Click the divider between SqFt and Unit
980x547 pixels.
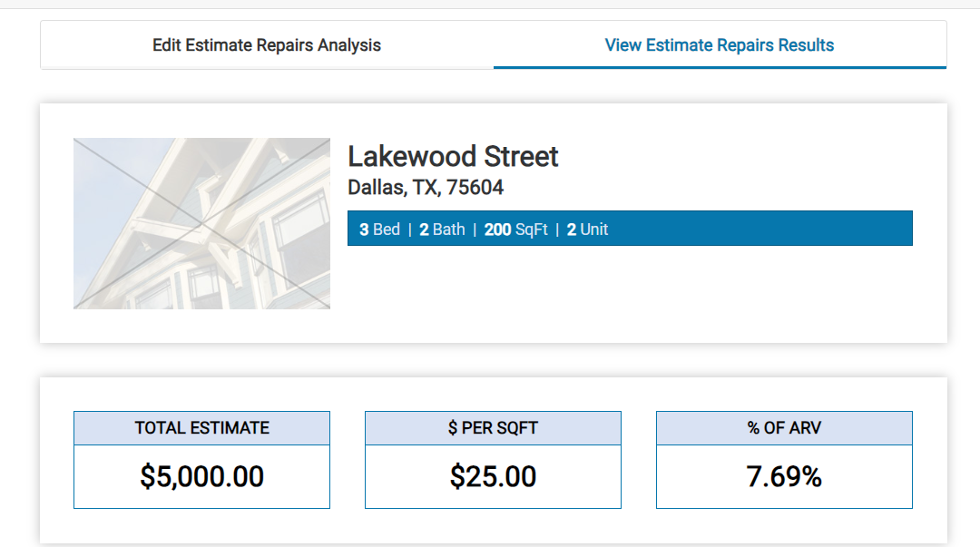click(557, 230)
